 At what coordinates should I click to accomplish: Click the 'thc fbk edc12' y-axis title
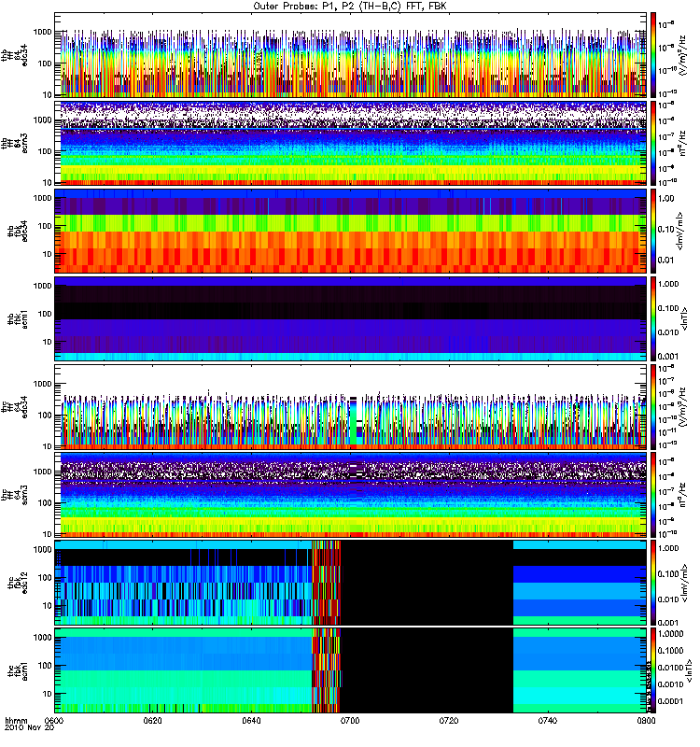[x=17, y=583]
